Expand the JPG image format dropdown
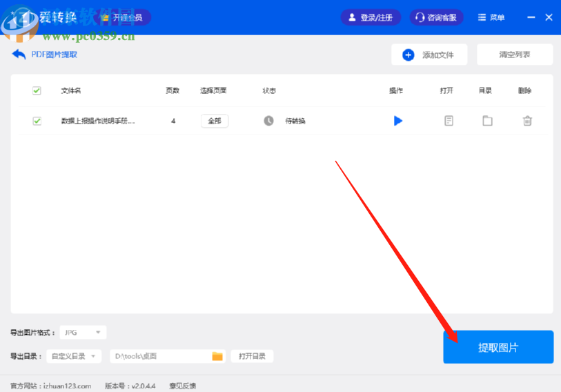This screenshot has width=561, height=392. [x=83, y=333]
